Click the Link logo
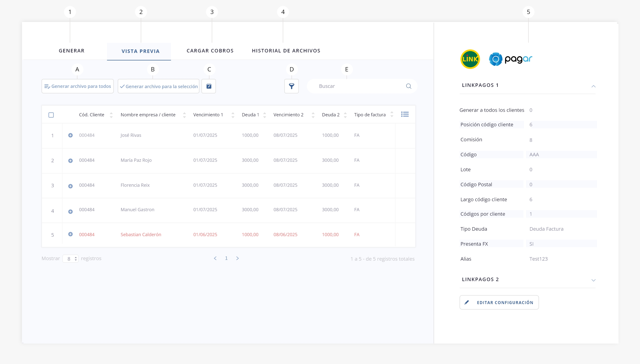The image size is (640, 364). [x=470, y=59]
